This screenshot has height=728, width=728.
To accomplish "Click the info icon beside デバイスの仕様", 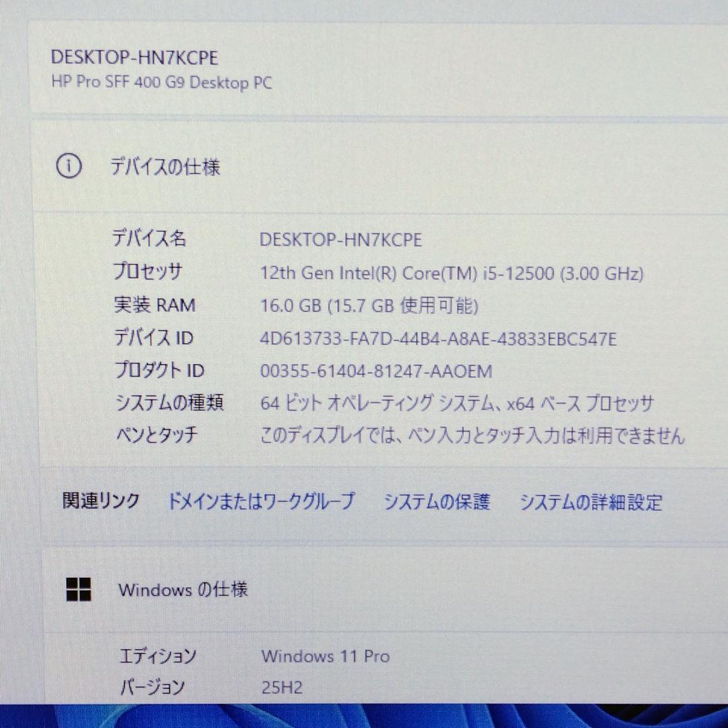I will coord(69,166).
